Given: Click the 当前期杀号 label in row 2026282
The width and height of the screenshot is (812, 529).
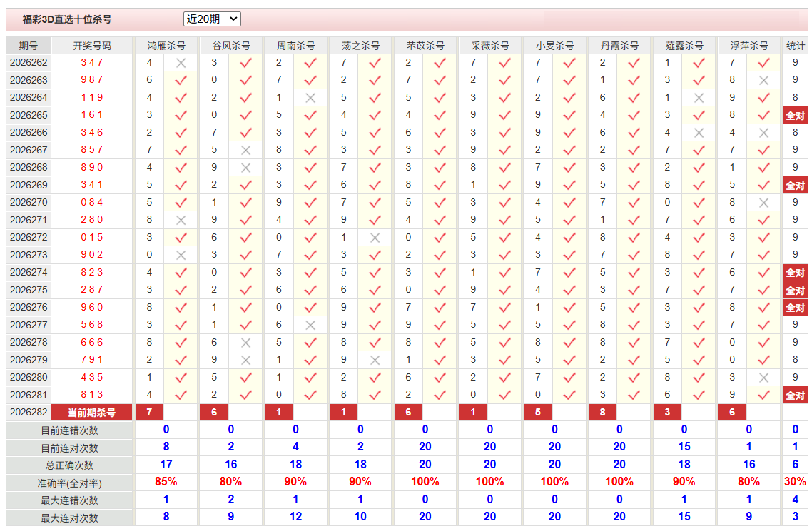Looking at the screenshot, I should pyautogui.click(x=92, y=413).
